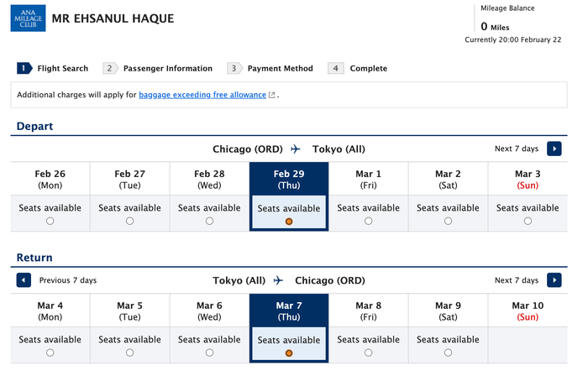
Task: Go to Passenger Information step
Action: [168, 68]
